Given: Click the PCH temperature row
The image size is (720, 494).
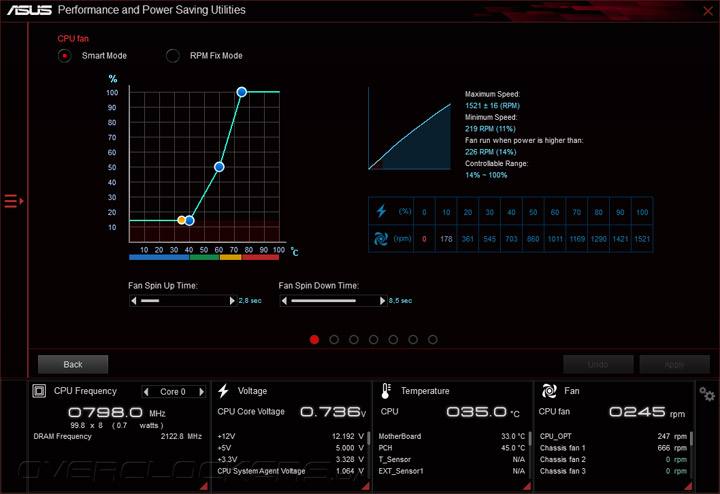Looking at the screenshot, I should click(x=451, y=448).
